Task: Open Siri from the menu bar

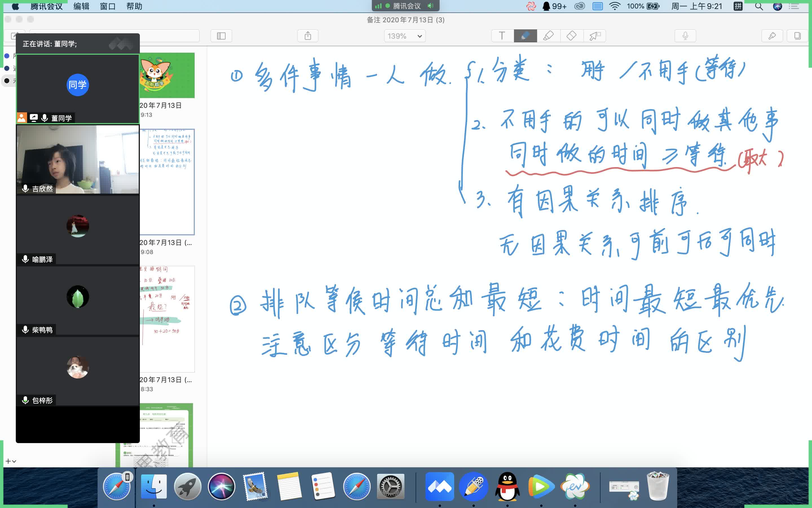Action: click(777, 6)
